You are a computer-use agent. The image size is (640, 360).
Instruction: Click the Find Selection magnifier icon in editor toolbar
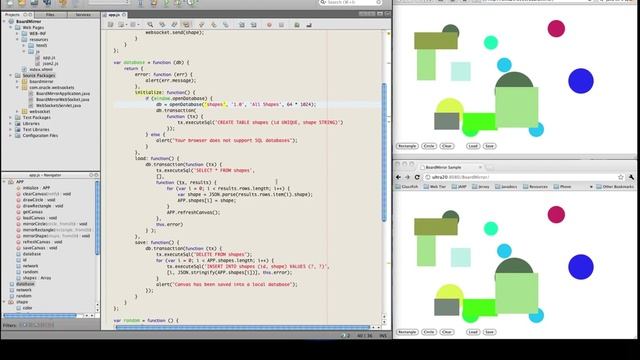point(150,25)
